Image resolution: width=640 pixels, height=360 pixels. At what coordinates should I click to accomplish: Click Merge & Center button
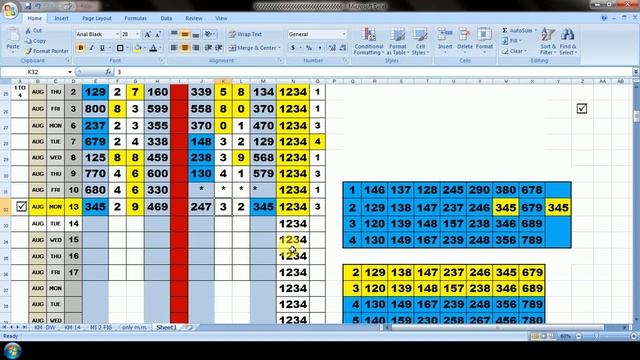(x=252, y=48)
